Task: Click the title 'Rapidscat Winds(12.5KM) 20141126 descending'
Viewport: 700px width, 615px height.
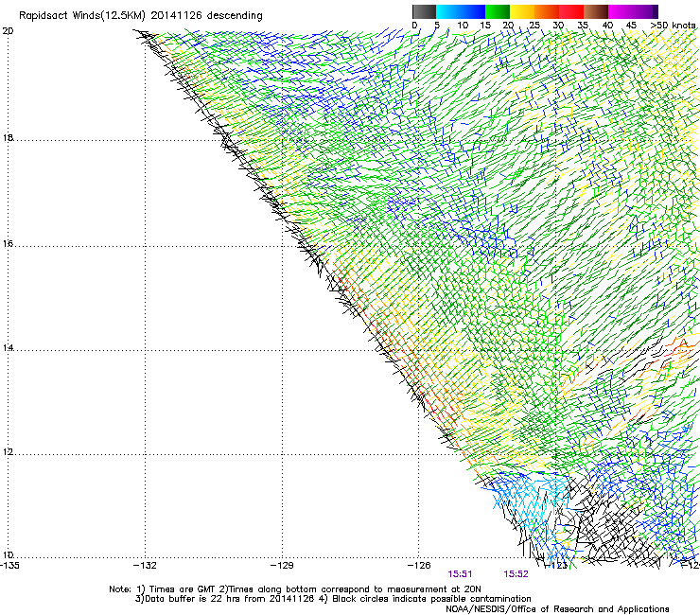Action: pyautogui.click(x=141, y=16)
